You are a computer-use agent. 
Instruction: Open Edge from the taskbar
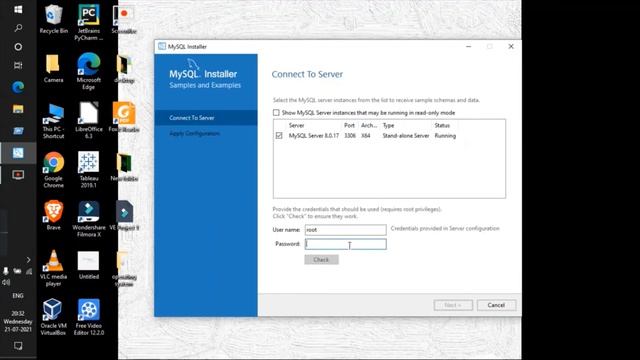[x=18, y=87]
